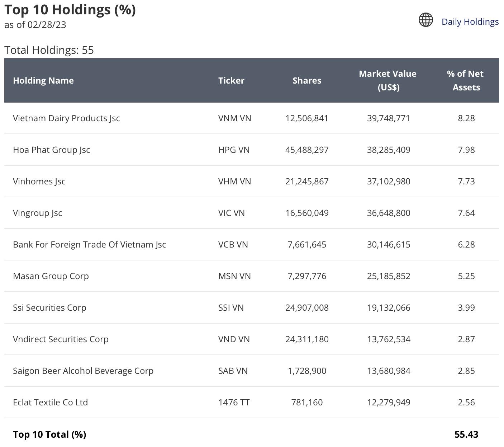Click shares value 16,560,049
This screenshot has width=504, height=447.
307,213
